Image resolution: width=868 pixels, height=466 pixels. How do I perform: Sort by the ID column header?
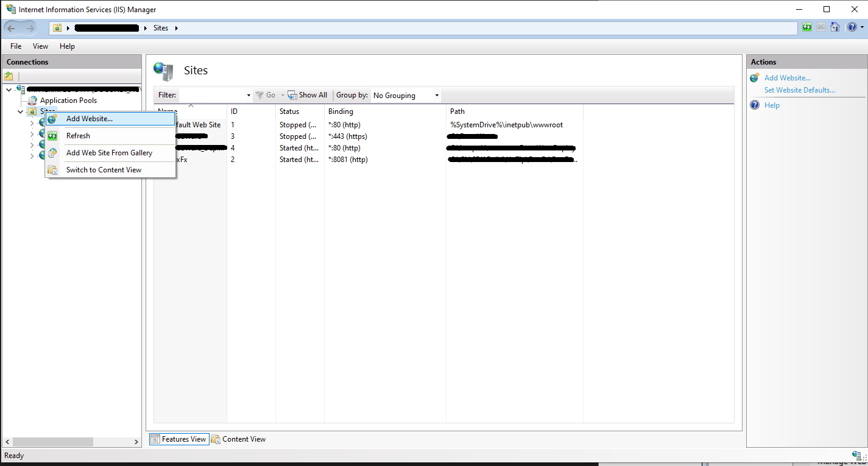(x=251, y=111)
